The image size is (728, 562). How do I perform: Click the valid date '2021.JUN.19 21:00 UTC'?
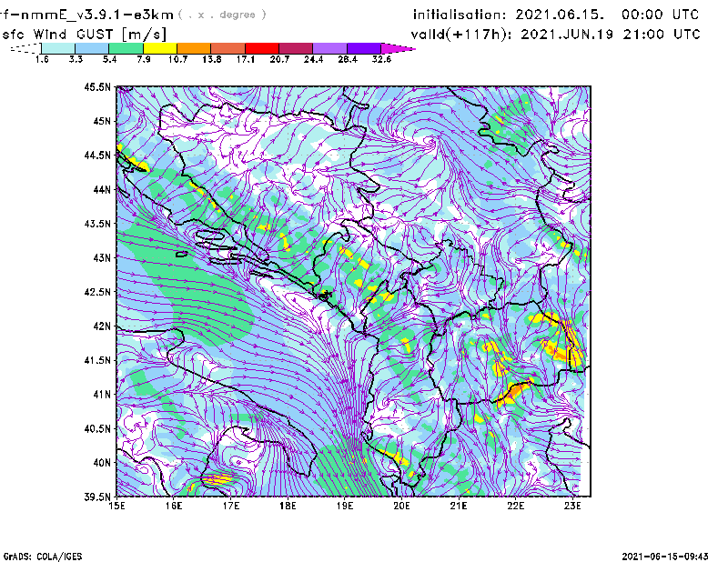coord(610,35)
